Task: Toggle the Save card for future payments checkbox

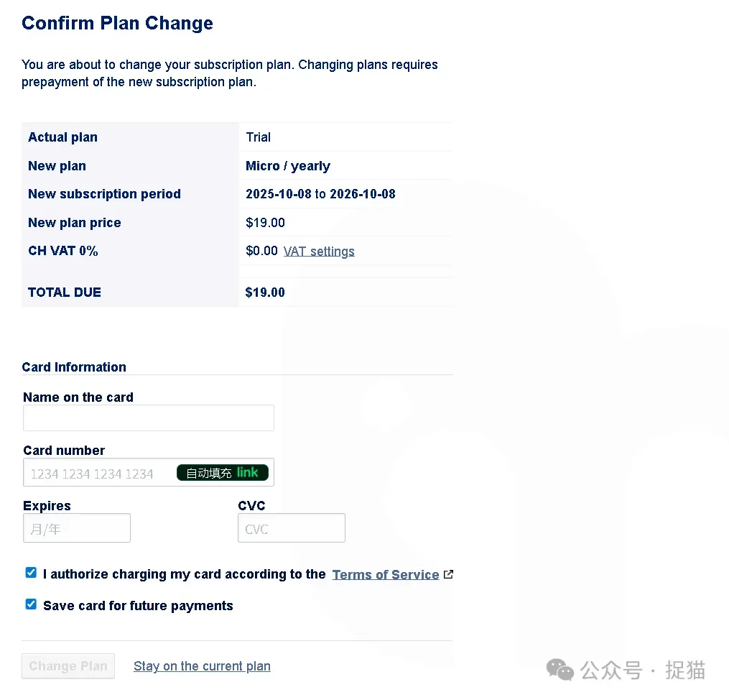Action: [31, 604]
